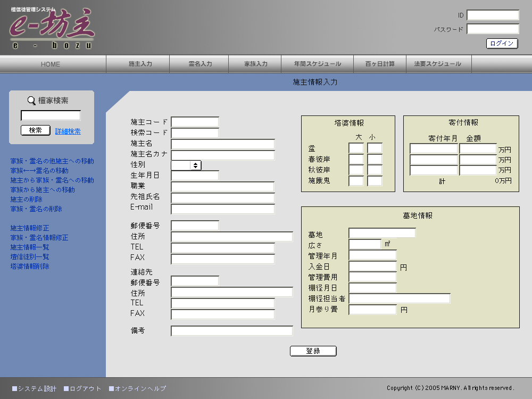Viewport: 532px width, 399px height.
Task: Click the magnifying glass icon beside 檀家検索
Action: click(31, 101)
